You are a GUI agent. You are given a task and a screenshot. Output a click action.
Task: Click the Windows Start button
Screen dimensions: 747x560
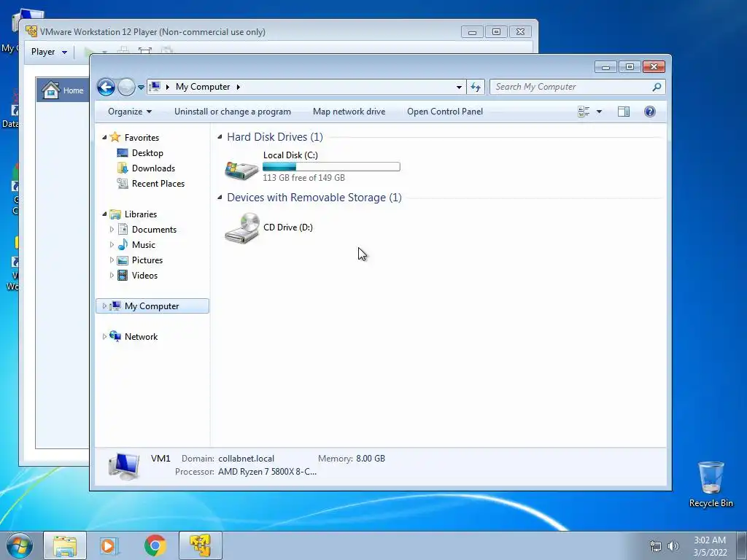click(x=20, y=545)
